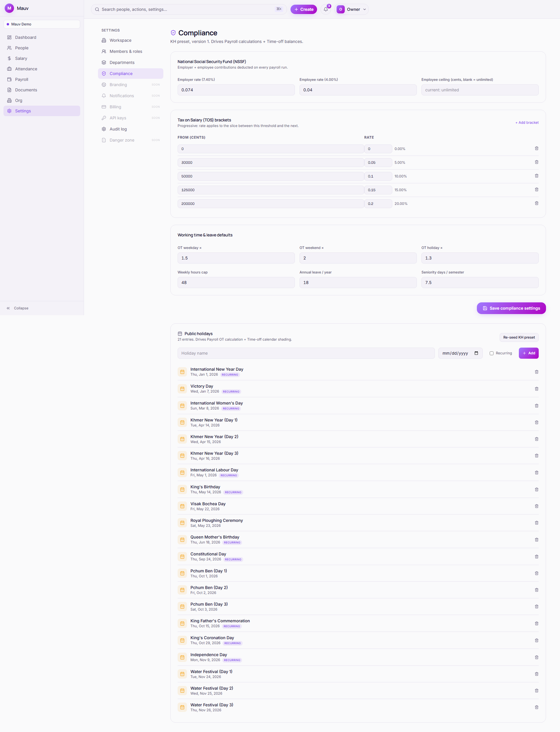Viewport: 560px width, 732px height.
Task: Delete Constitutional Day holiday
Action: coord(537,557)
